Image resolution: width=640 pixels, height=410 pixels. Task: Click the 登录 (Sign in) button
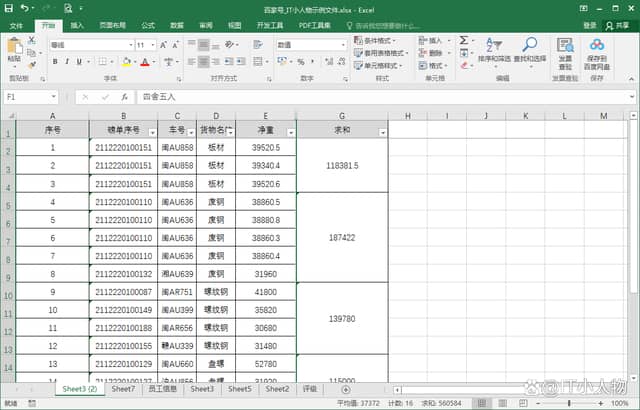[590, 25]
